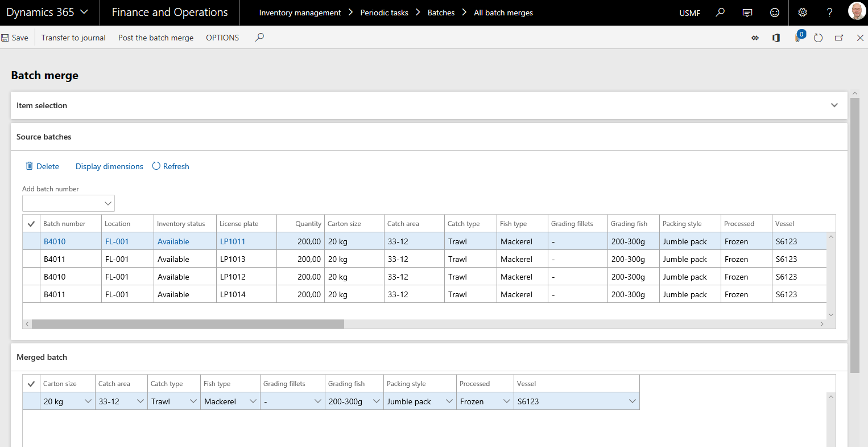The image size is (868, 447).
Task: Open the OPTIONS menu
Action: (222, 38)
